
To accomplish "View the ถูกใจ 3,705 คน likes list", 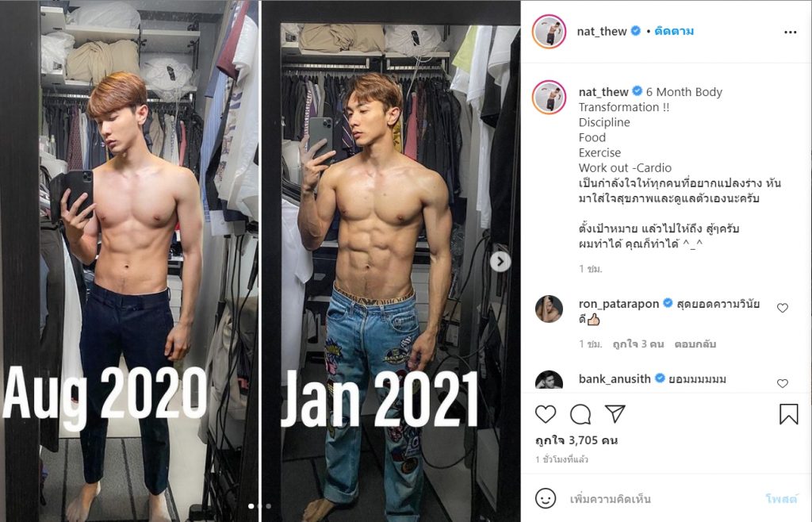I will pyautogui.click(x=576, y=441).
